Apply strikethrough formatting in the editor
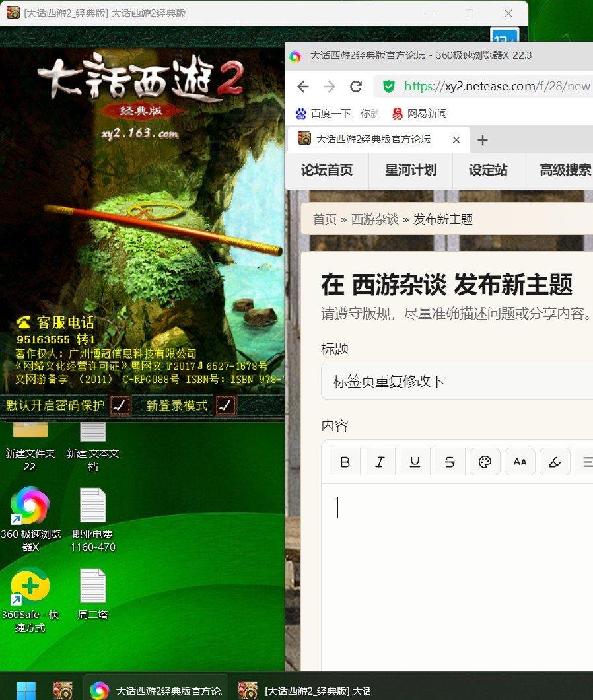 click(x=450, y=462)
